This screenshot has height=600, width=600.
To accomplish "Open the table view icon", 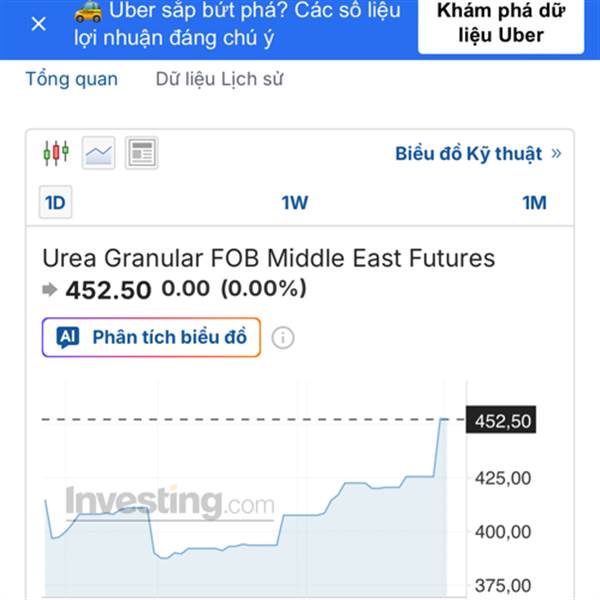I will pos(142,153).
